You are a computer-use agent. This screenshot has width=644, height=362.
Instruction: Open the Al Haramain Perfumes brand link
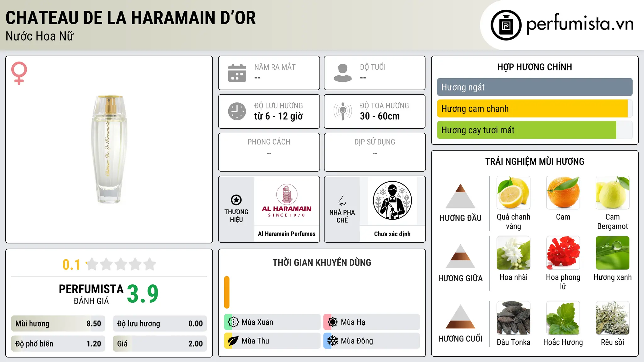coord(286,234)
